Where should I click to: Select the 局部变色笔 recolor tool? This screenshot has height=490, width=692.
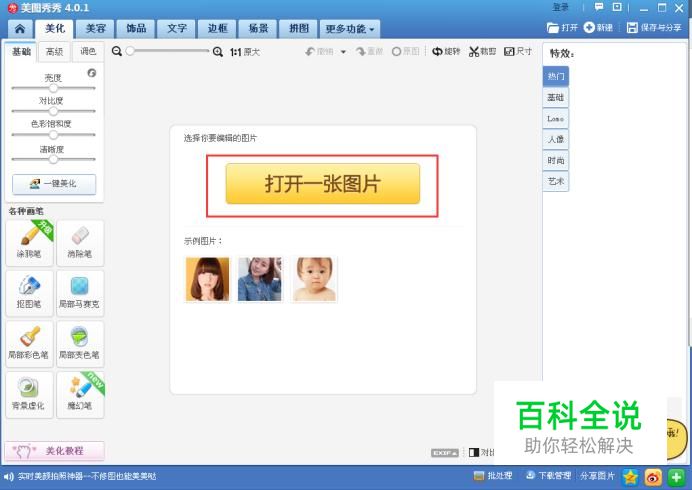80,344
